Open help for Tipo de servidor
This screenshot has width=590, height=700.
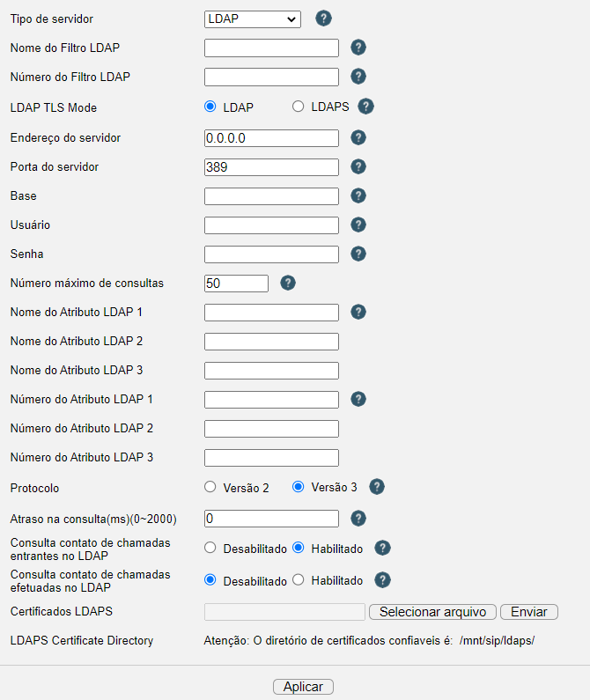[x=323, y=18]
